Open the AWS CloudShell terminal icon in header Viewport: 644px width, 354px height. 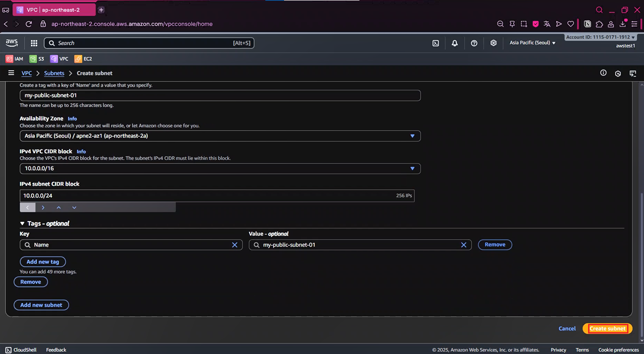click(x=436, y=43)
